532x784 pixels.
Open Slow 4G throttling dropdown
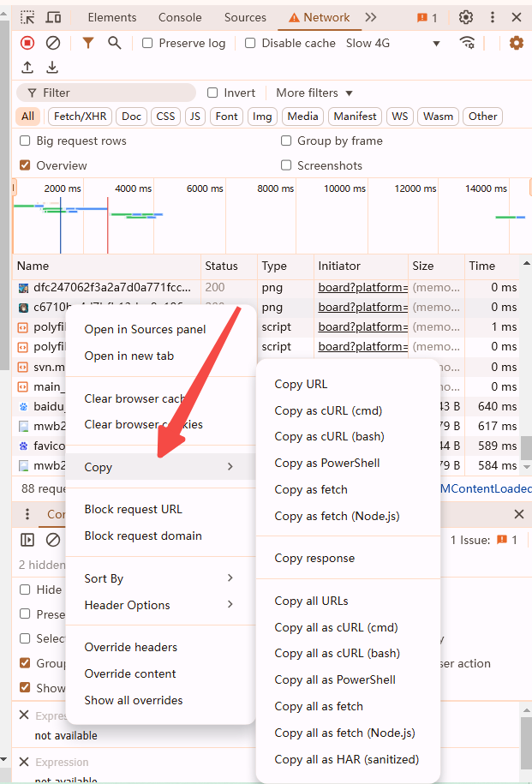[393, 43]
